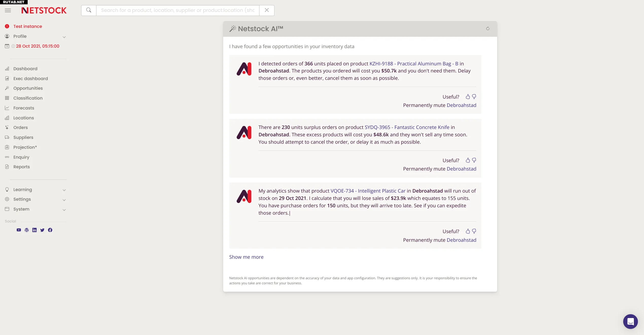Open the LinkedIn social icon

(x=34, y=230)
